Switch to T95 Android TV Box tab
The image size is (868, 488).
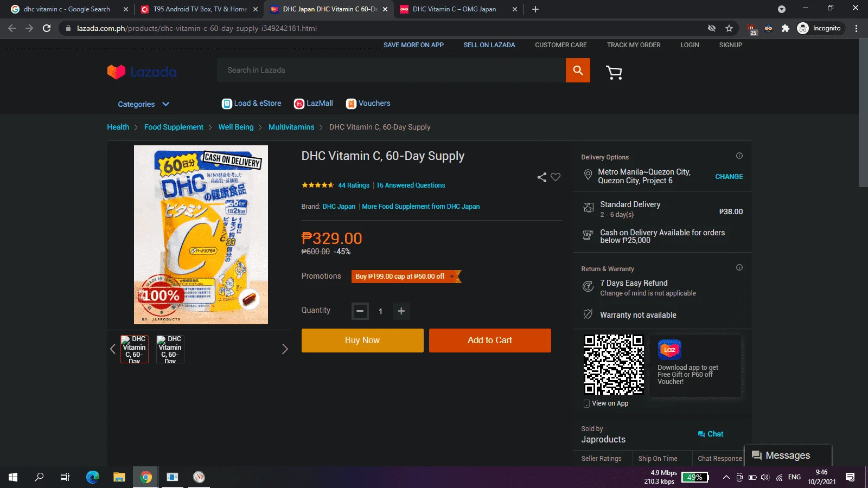199,9
